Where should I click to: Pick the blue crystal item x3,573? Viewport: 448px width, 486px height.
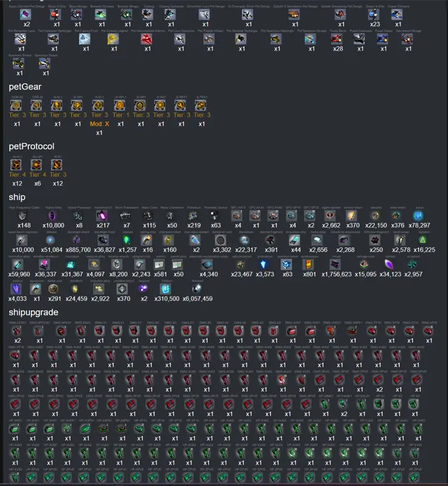point(263,264)
